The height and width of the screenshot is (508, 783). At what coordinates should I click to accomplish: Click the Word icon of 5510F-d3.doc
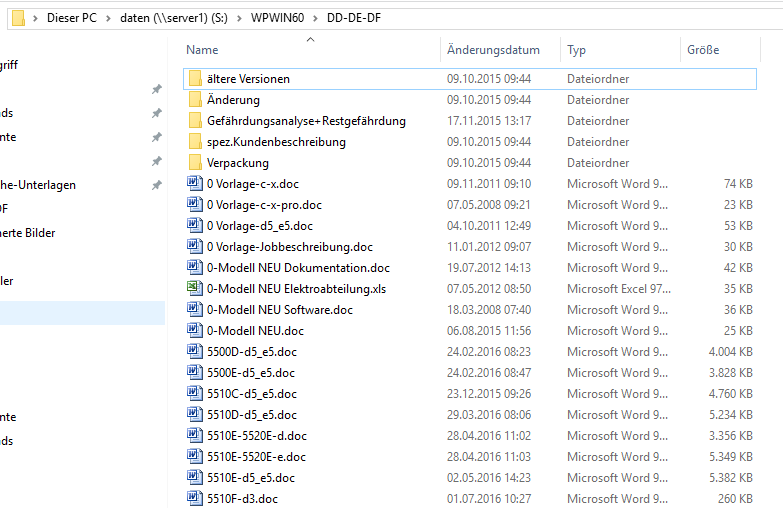tap(194, 499)
